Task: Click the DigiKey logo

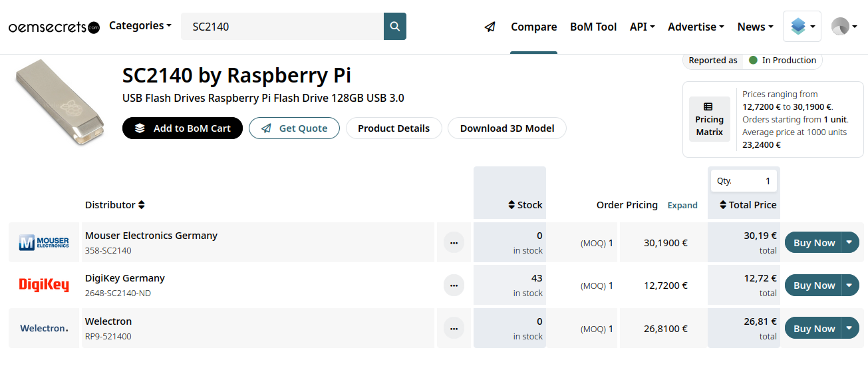Action: (45, 285)
